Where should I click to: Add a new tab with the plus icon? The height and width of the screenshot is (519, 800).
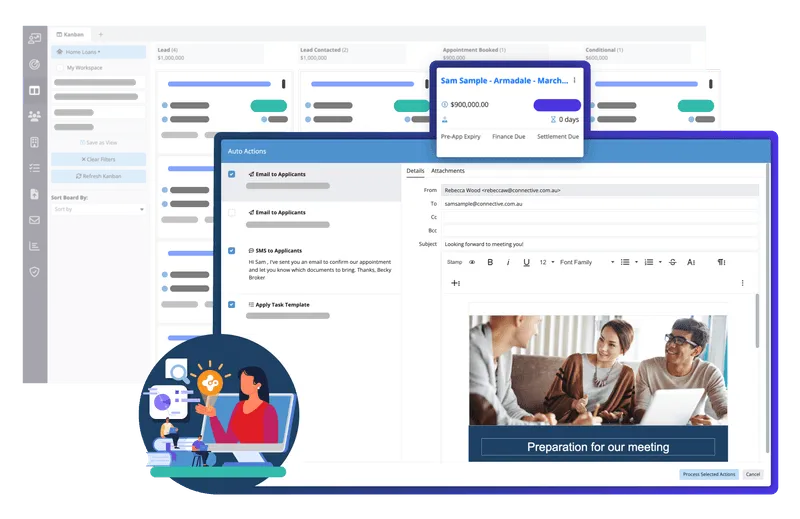(x=101, y=34)
